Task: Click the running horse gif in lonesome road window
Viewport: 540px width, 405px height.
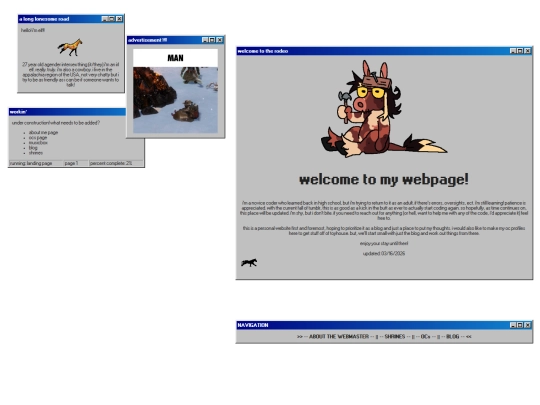Action: pyautogui.click(x=70, y=47)
